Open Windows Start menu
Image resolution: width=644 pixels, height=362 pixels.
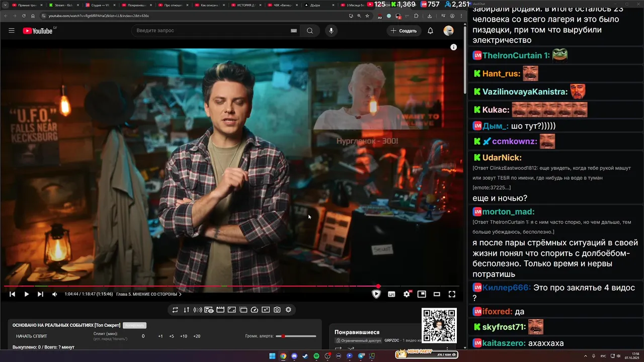(x=272, y=356)
